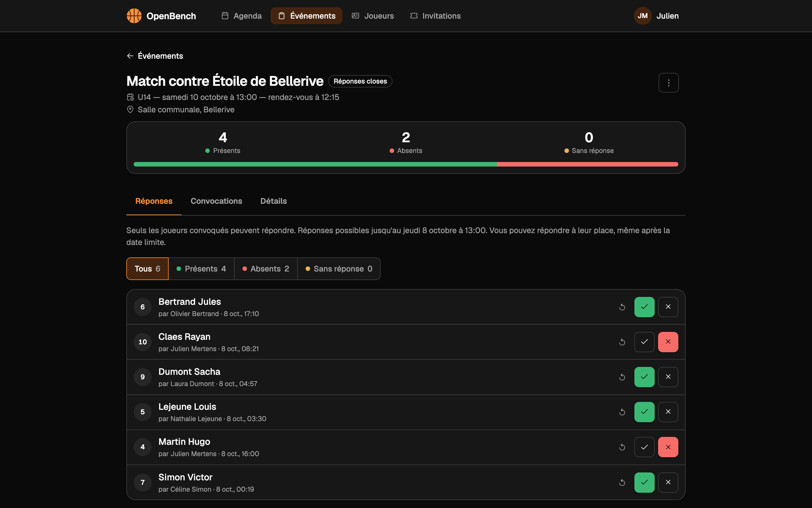Viewport: 812px width, 508px height.
Task: Mark Lejeune Louis as absent
Action: pyautogui.click(x=668, y=412)
